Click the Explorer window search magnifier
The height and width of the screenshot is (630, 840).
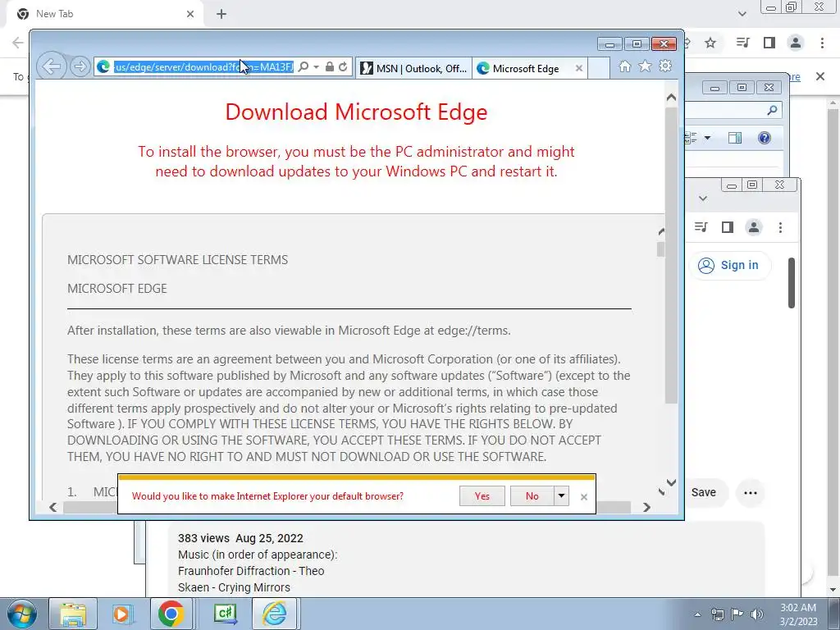772,111
